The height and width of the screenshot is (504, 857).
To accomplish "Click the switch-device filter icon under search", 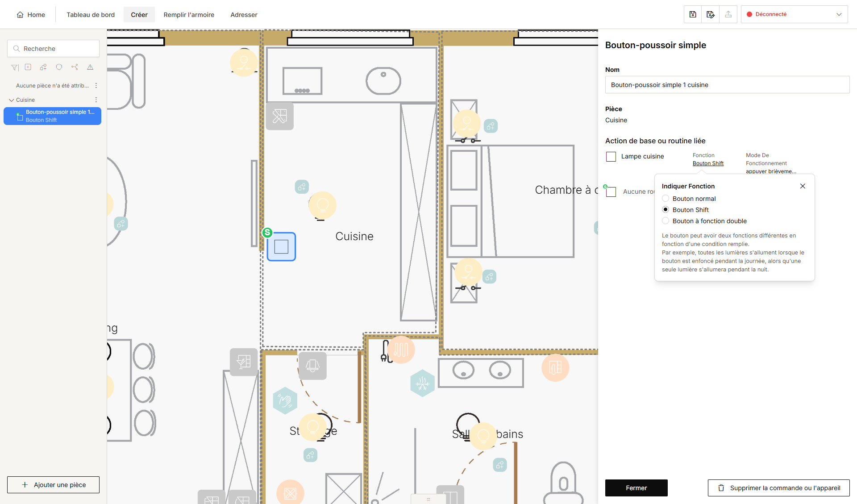I will (28, 67).
